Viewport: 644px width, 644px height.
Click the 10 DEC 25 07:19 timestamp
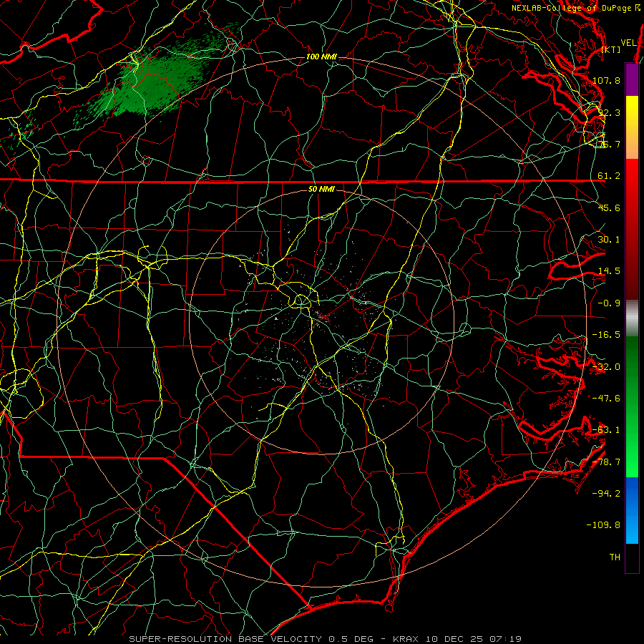click(x=473, y=639)
